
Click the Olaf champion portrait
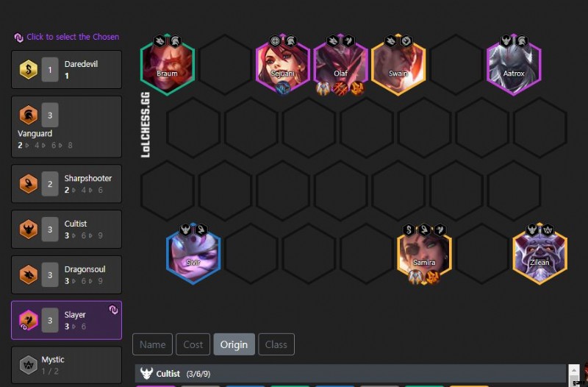pos(340,65)
